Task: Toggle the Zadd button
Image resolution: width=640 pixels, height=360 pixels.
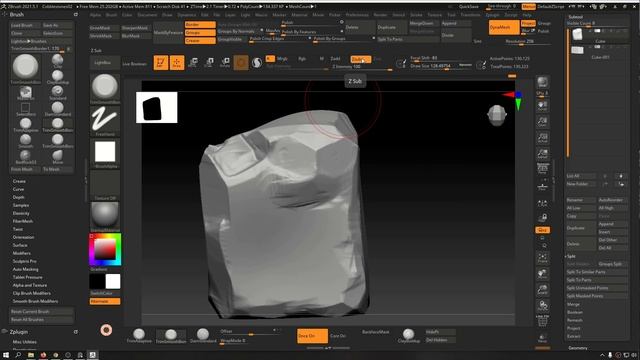Action: [x=336, y=59]
